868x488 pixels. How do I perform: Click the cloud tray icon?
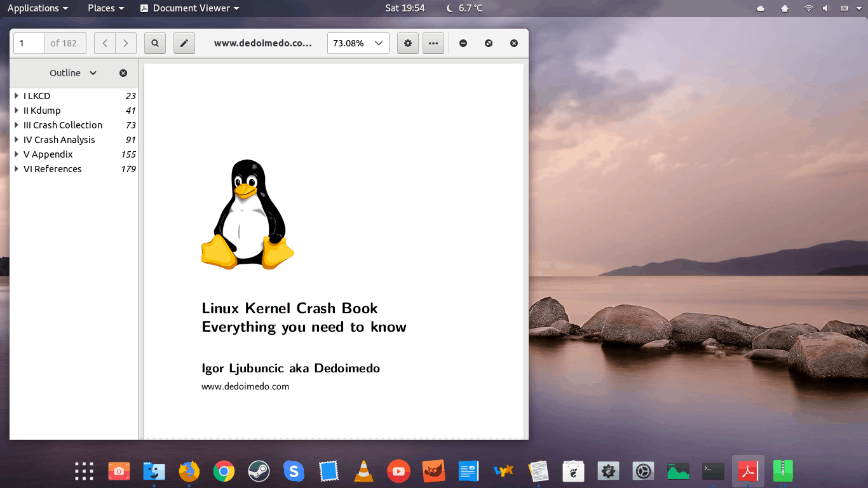tap(761, 8)
